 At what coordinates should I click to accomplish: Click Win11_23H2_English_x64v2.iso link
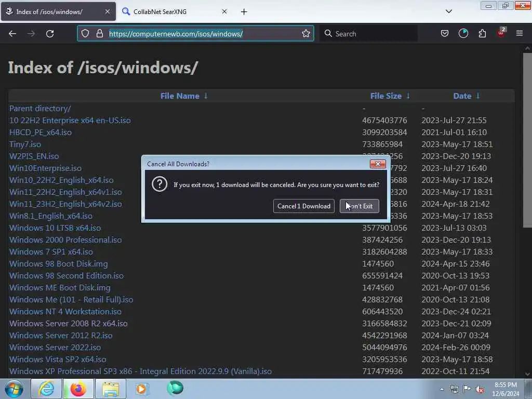coord(65,204)
